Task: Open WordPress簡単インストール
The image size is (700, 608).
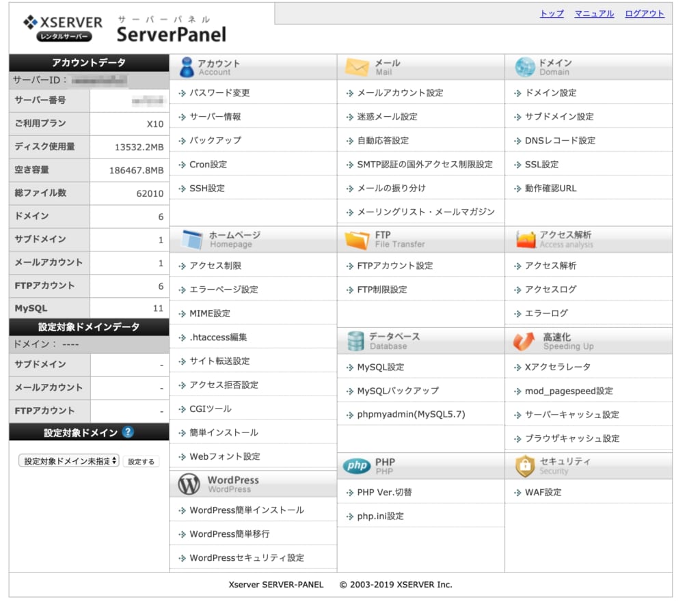Action: pyautogui.click(x=247, y=510)
